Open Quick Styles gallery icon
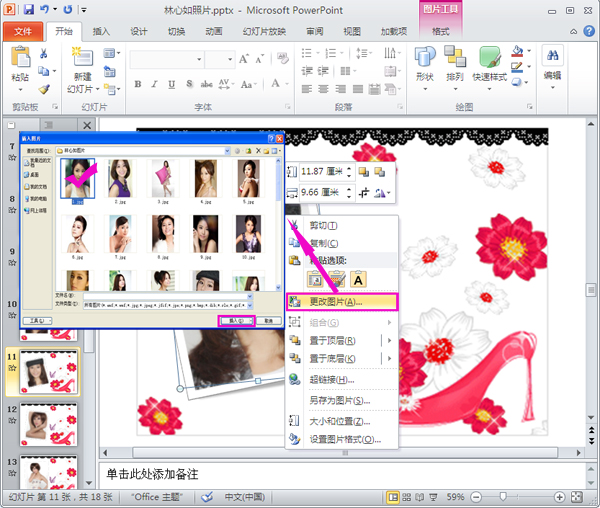The height and width of the screenshot is (508, 600). coord(489,57)
